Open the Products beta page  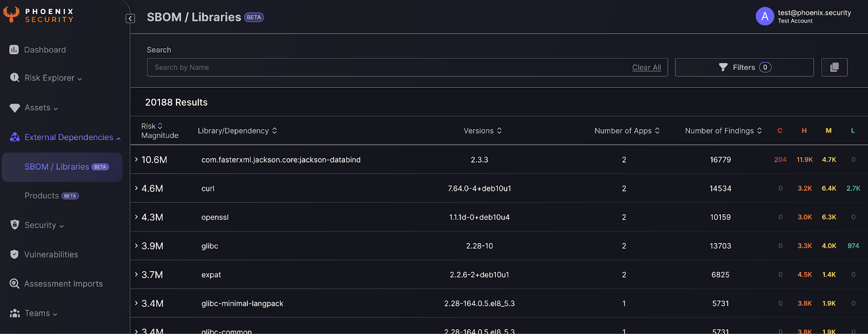point(52,196)
